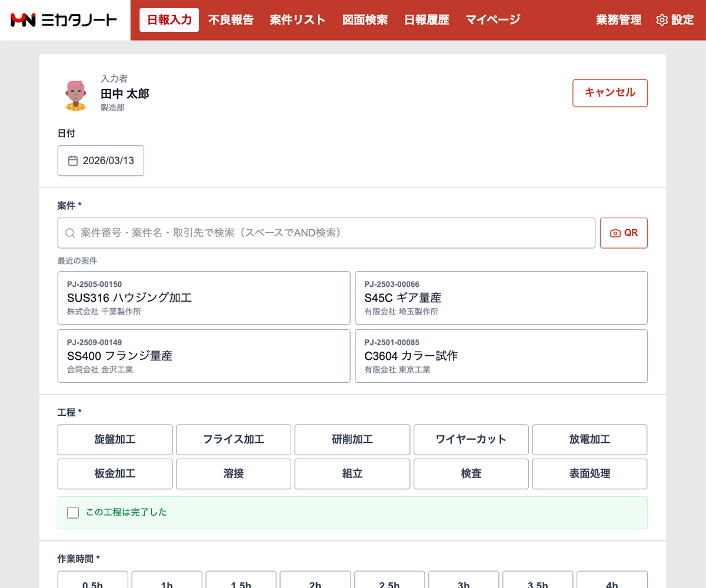Toggle the 旋盤加工 process selection
Viewport: 706px width, 588px height.
tap(115, 439)
